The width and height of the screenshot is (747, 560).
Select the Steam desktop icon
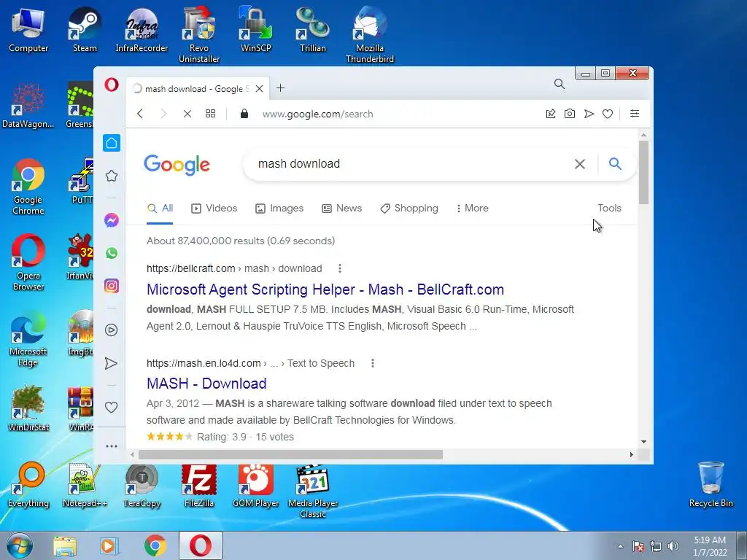(85, 29)
